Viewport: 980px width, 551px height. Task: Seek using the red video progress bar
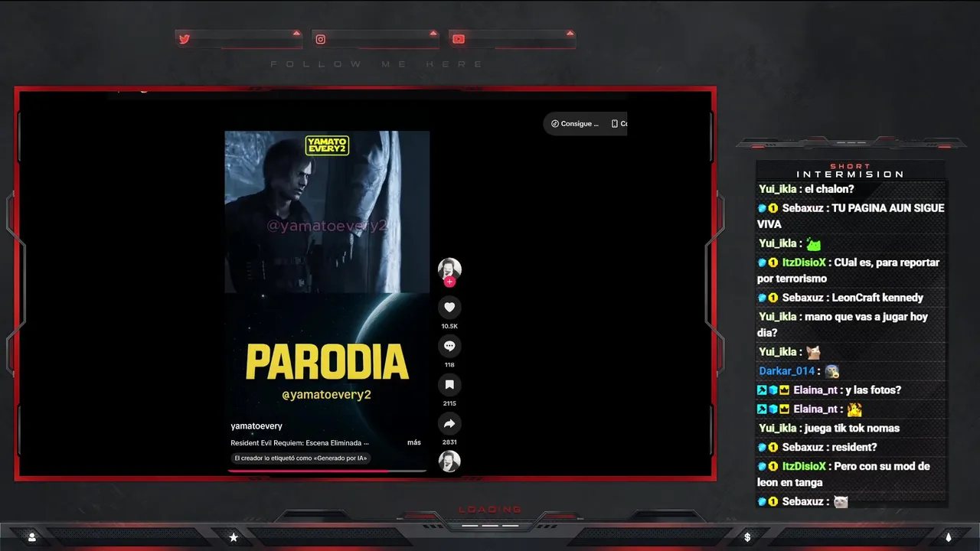point(327,471)
